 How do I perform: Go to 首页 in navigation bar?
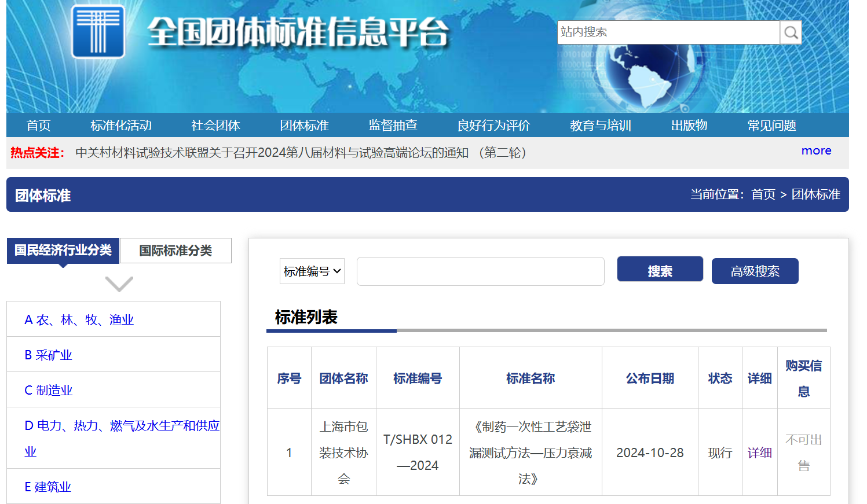coord(39,125)
